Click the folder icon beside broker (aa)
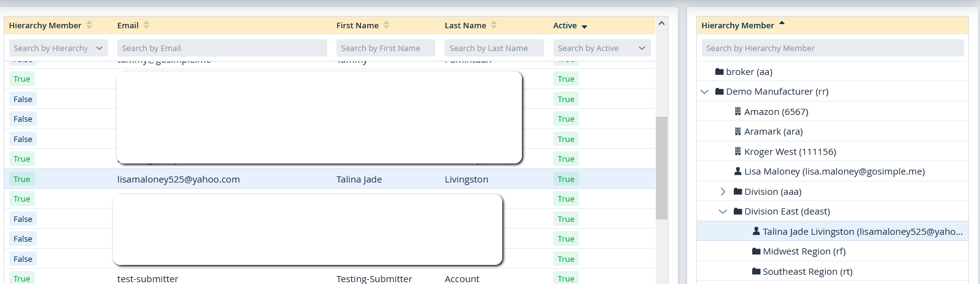 point(719,72)
